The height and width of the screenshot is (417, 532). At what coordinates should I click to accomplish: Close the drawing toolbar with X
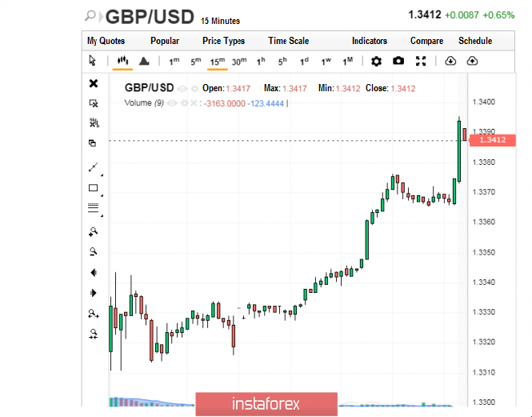tap(94, 83)
